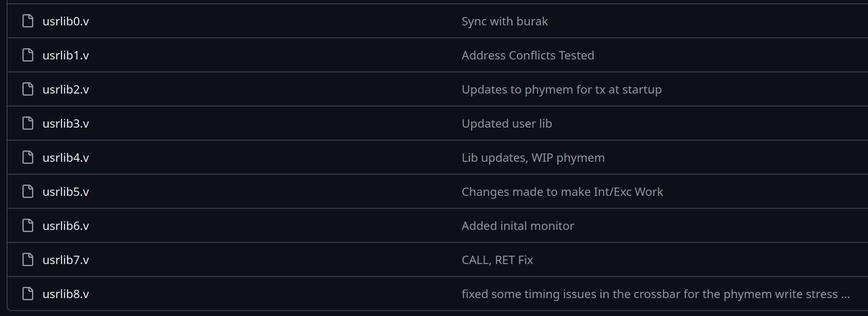
Task: Open the usrlib2.v file
Action: [x=66, y=89]
